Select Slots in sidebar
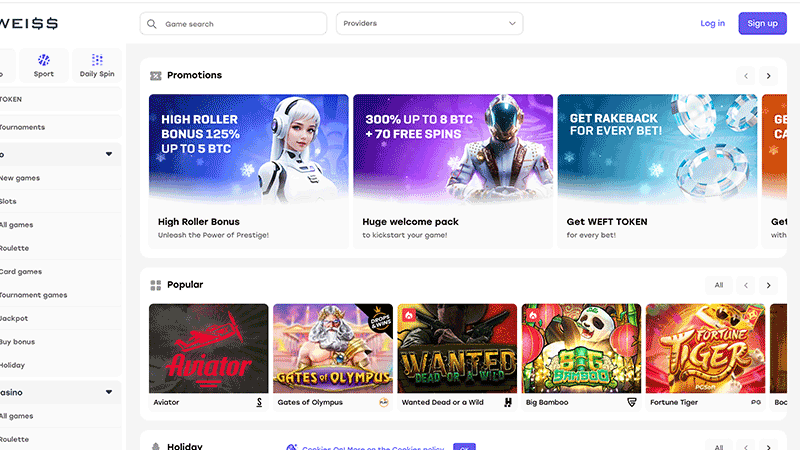Screen dimensions: 800x450 pos(61,202)
